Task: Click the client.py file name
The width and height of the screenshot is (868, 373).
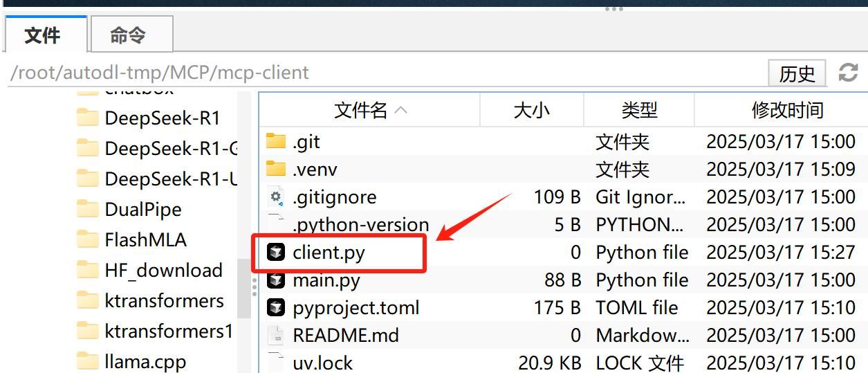Action: click(x=329, y=252)
